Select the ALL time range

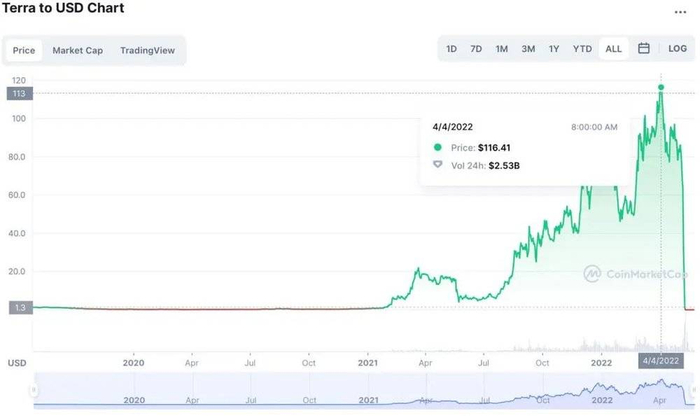613,48
